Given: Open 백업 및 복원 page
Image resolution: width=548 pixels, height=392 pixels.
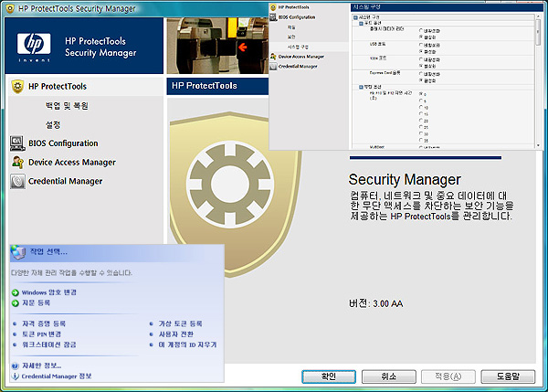Looking at the screenshot, I should [x=67, y=106].
